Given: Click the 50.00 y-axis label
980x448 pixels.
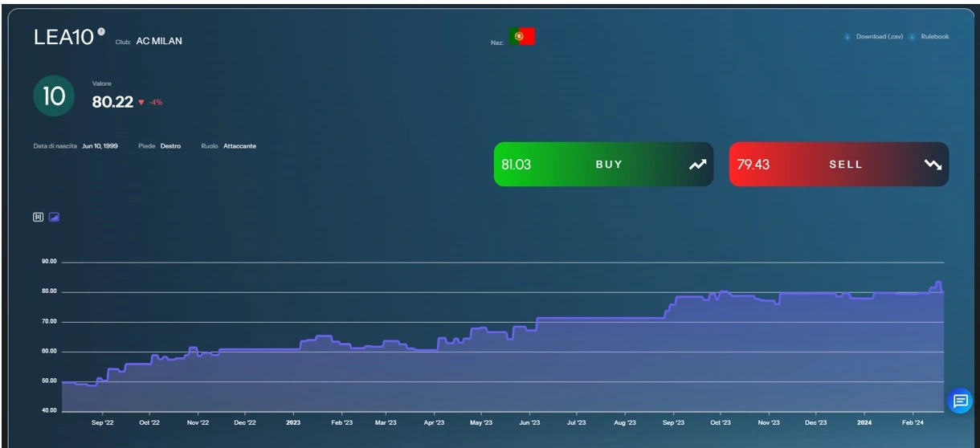Looking at the screenshot, I should click(x=49, y=381).
